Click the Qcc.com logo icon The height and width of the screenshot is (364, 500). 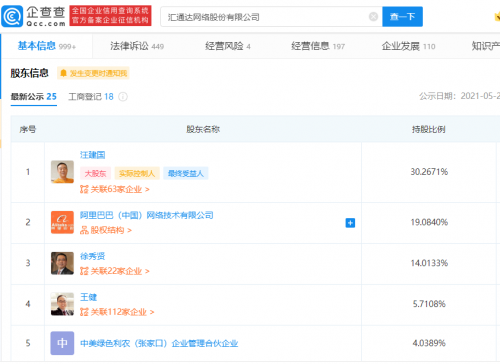(x=12, y=16)
